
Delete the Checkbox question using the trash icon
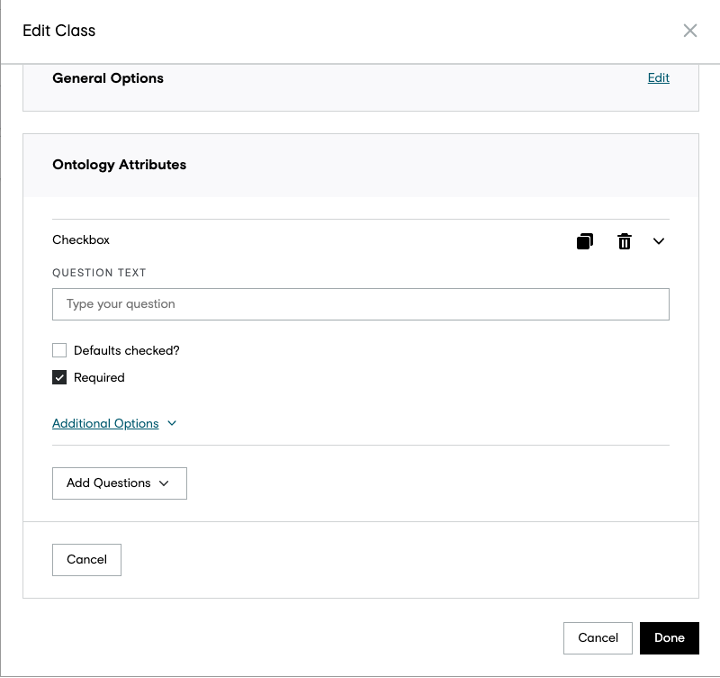coord(624,241)
